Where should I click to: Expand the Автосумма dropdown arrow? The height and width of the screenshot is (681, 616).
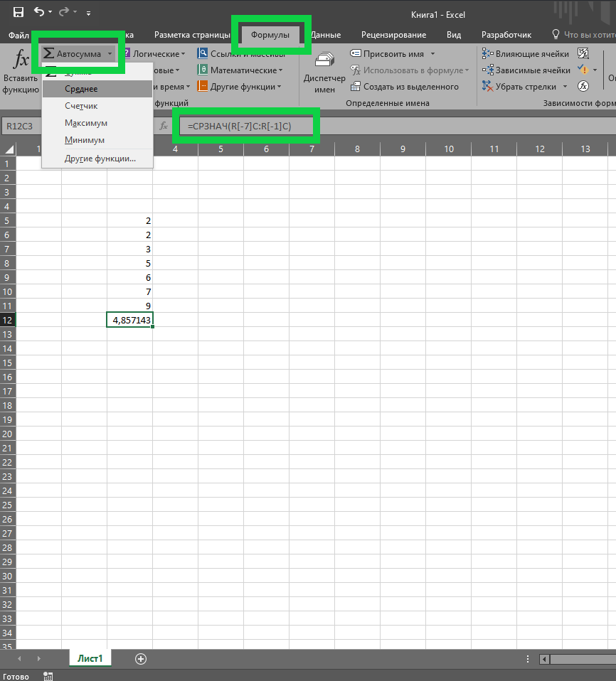point(110,54)
